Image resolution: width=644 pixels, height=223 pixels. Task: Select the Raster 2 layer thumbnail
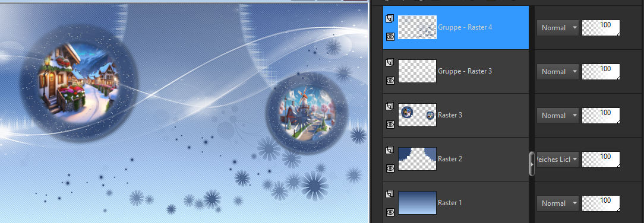pyautogui.click(x=417, y=159)
